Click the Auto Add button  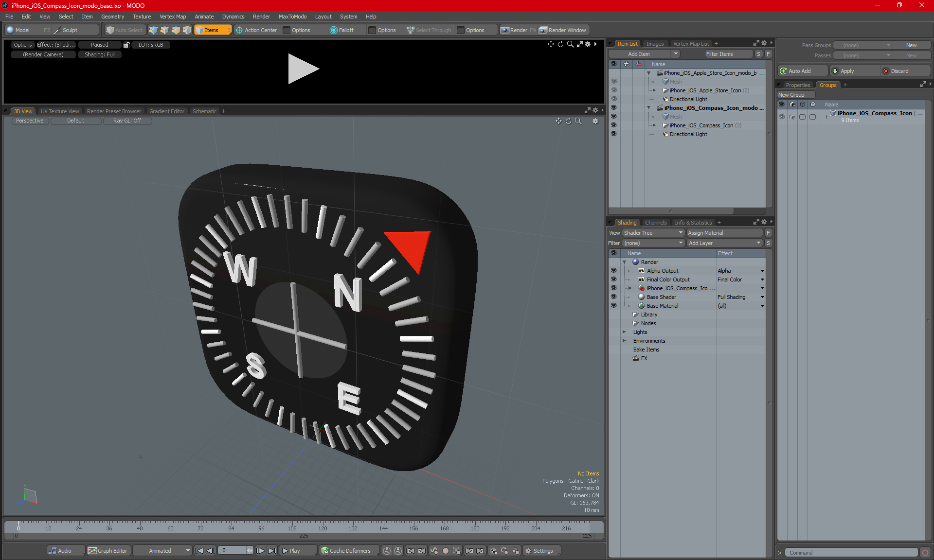point(802,71)
